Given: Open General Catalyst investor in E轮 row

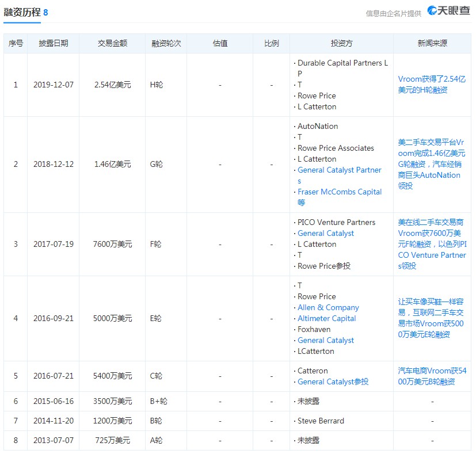Looking at the screenshot, I should coord(326,340).
